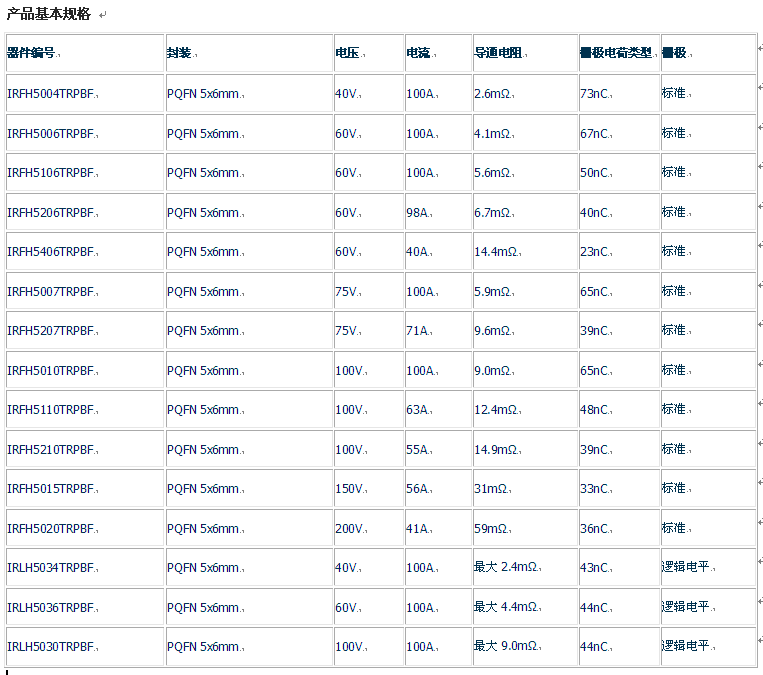Select the 器件编号 column header
Screen dimensions: 763x675
[x=31, y=53]
